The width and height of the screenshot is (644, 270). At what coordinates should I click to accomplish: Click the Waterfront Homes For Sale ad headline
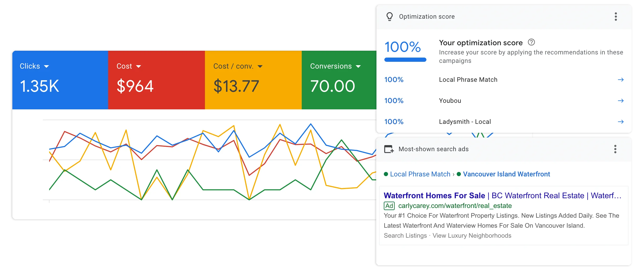point(434,196)
